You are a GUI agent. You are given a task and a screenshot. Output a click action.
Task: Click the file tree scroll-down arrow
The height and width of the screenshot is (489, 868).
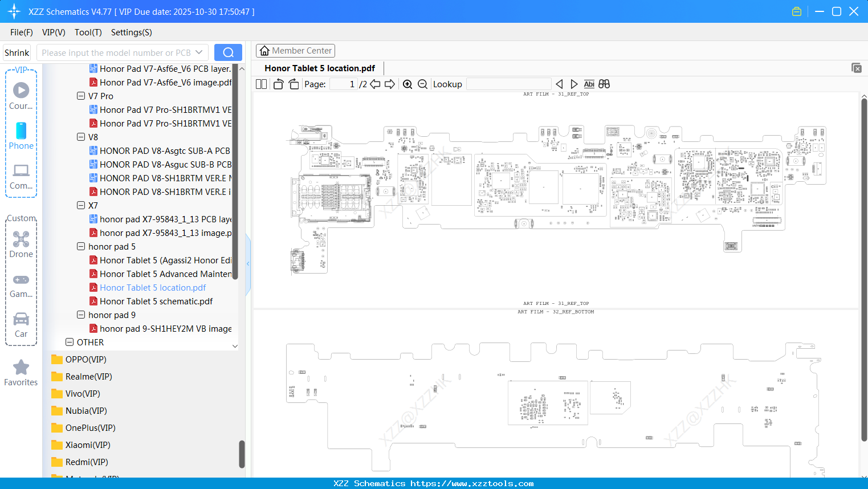(x=235, y=346)
